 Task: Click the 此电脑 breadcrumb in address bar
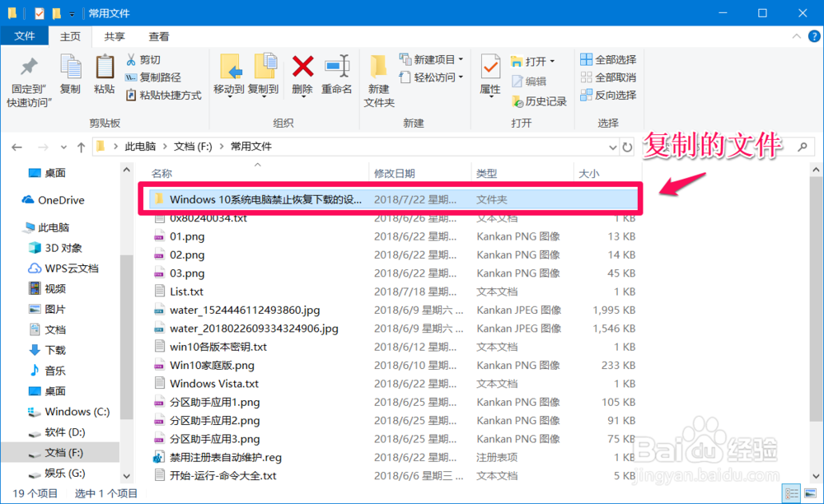click(140, 147)
